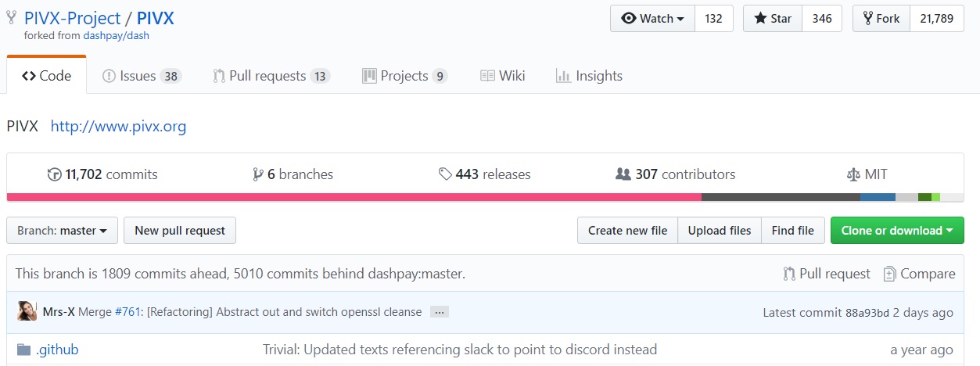Open the Clone or download dropdown
This screenshot has height=366, width=980.
897,231
